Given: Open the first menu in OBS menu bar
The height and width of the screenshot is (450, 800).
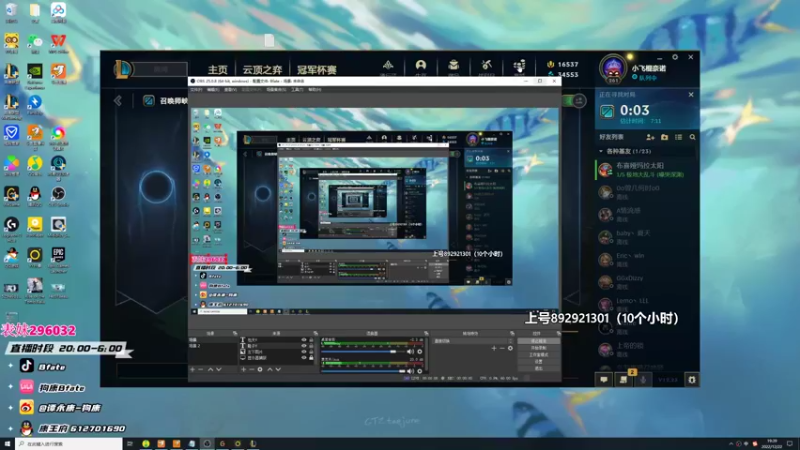Looking at the screenshot, I should coord(196,90).
